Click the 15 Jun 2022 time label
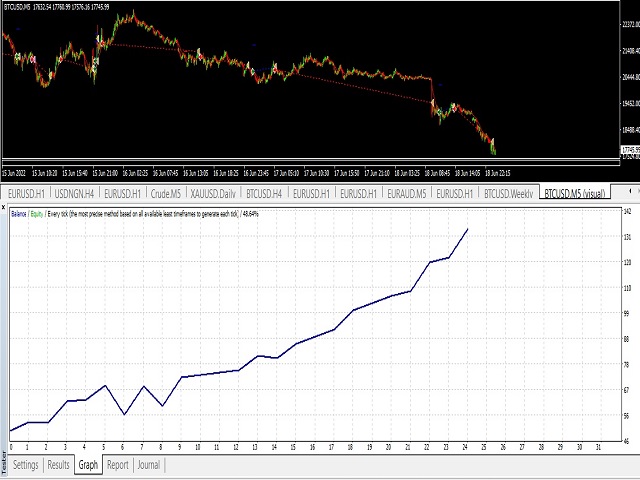The height and width of the screenshot is (480, 640). click(x=14, y=173)
